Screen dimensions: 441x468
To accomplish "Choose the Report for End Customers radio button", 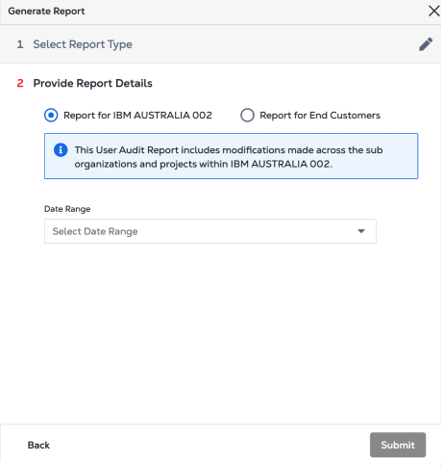I will coord(247,115).
